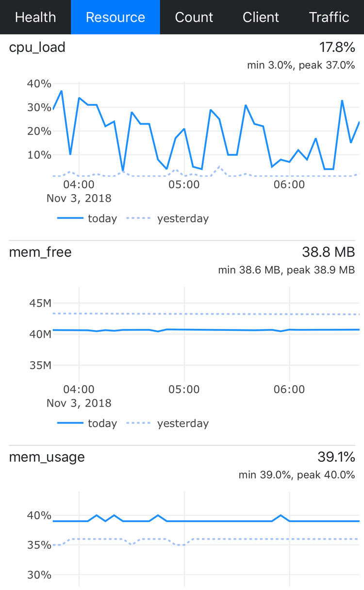This screenshot has height=590, width=364.
Task: Toggle 'today' series in cpu_load legend
Action: click(x=87, y=218)
